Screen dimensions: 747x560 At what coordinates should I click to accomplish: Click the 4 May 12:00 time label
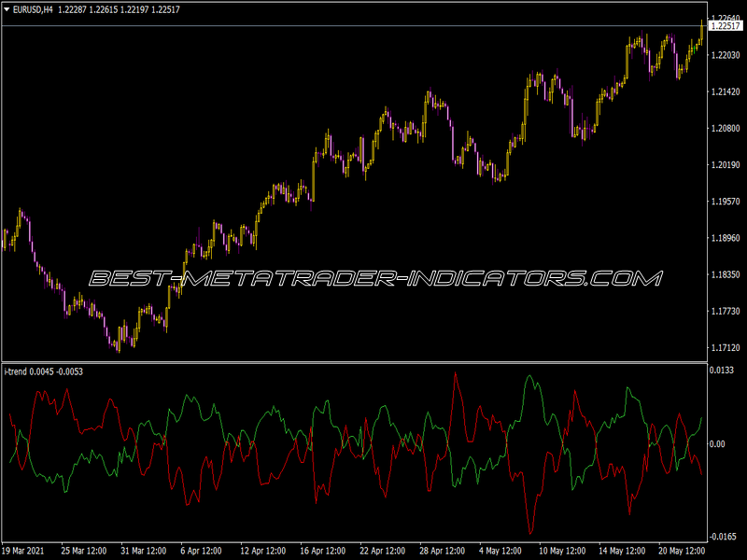(500, 551)
